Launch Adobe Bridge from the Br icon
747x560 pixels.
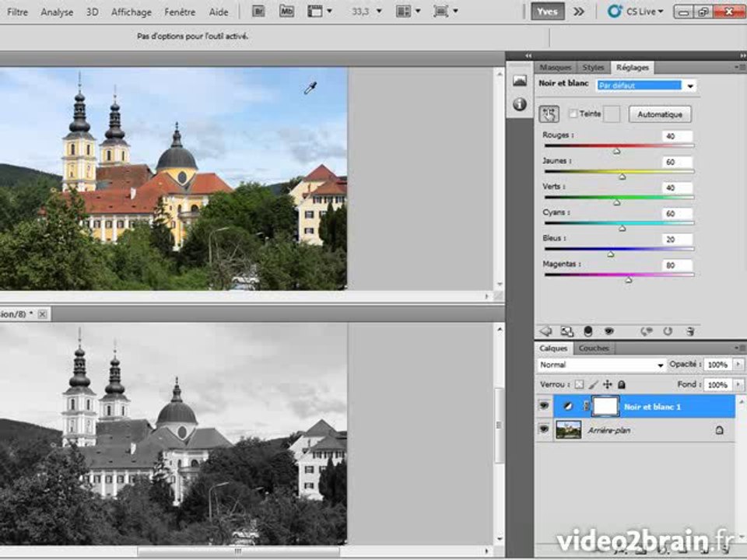click(x=259, y=12)
